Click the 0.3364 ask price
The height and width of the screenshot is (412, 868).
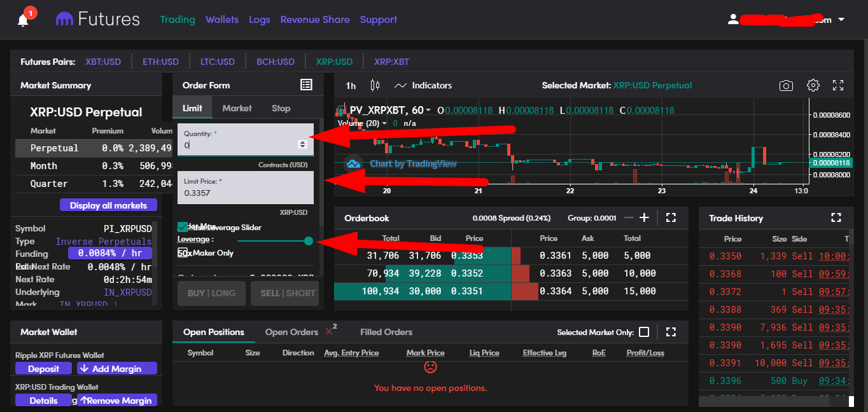[x=556, y=291]
